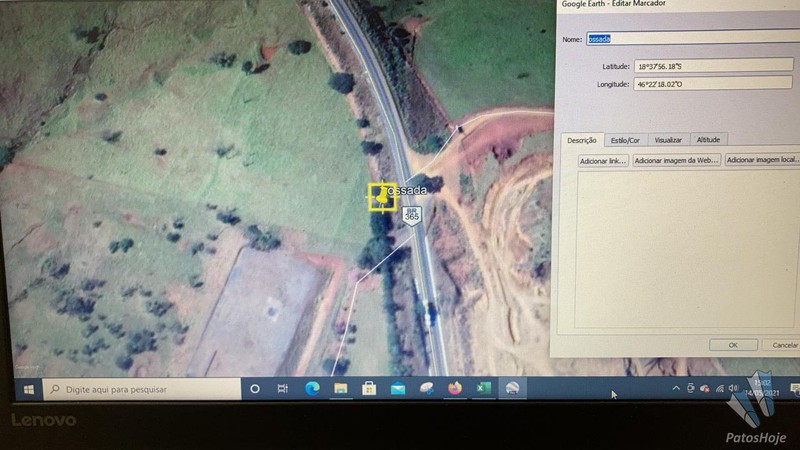Open the Mail app from the taskbar

tap(397, 389)
